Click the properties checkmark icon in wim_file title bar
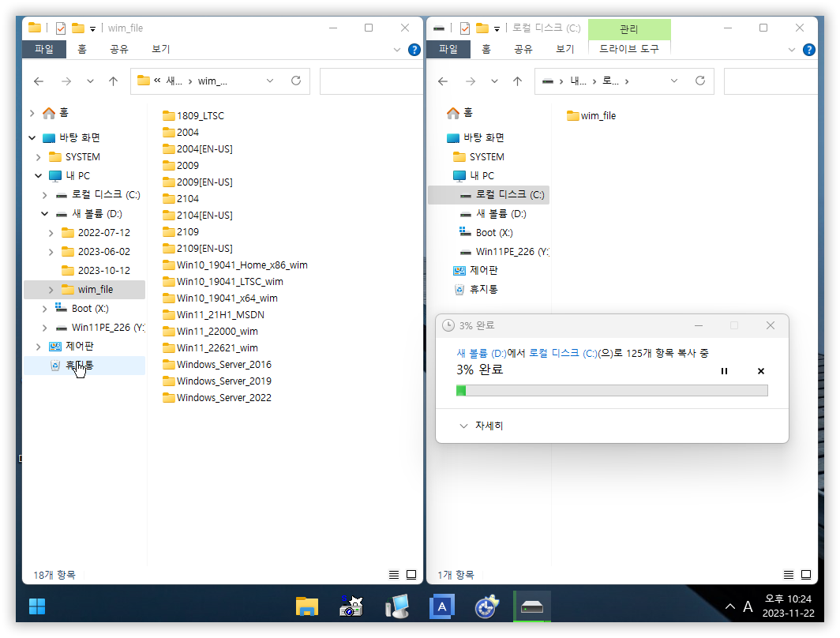This screenshot has height=638, width=840. click(61, 28)
